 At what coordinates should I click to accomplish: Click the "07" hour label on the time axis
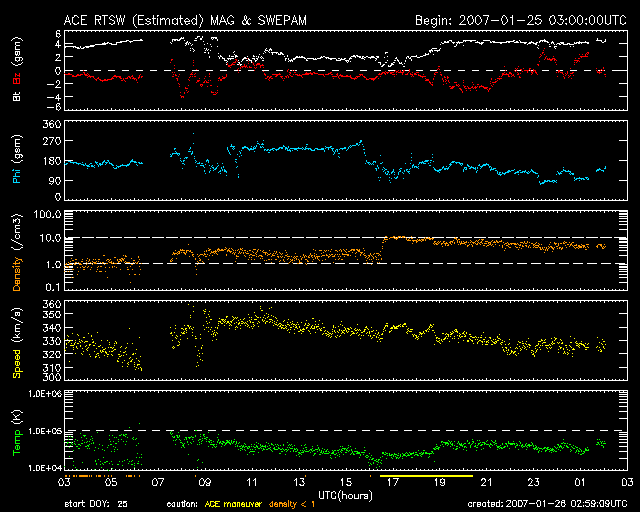[158, 482]
